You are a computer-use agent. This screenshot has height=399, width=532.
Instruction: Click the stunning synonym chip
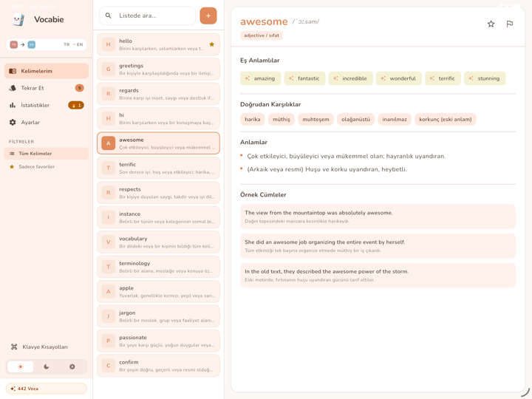(x=485, y=78)
